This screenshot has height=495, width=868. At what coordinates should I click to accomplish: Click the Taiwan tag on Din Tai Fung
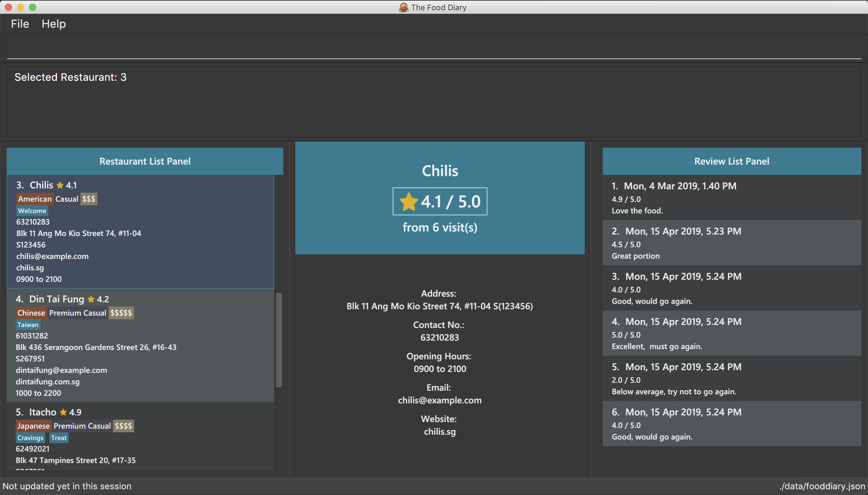pos(28,324)
